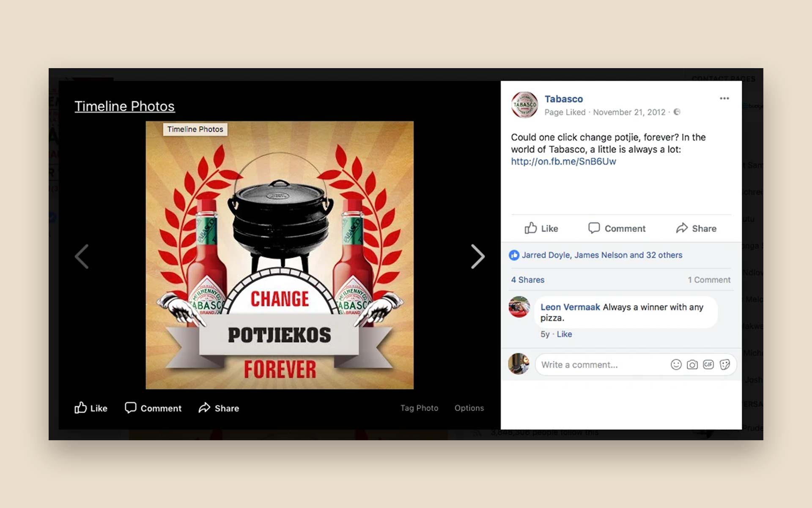
Task: Open the post options three-dot menu
Action: pyautogui.click(x=724, y=98)
